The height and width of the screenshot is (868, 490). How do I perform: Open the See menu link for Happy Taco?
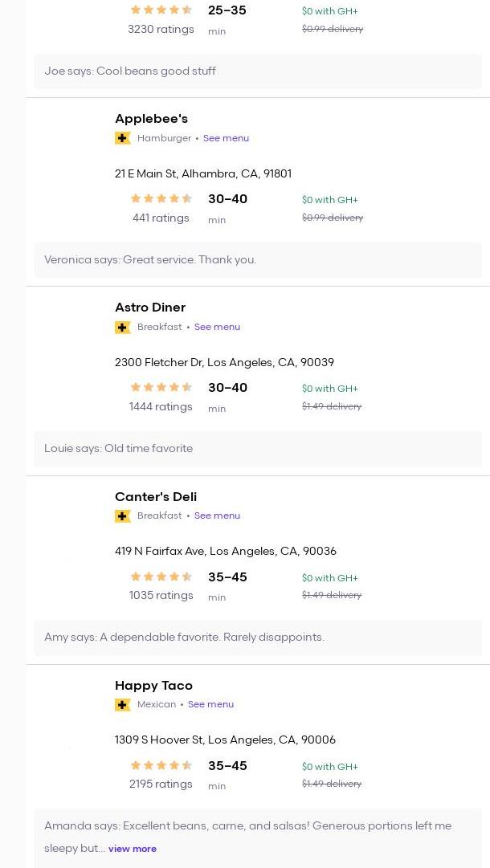click(210, 704)
